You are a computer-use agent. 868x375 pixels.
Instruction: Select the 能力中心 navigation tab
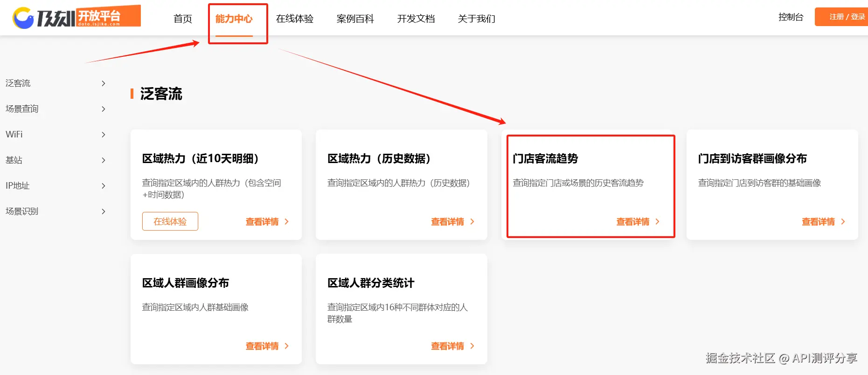[x=234, y=19]
